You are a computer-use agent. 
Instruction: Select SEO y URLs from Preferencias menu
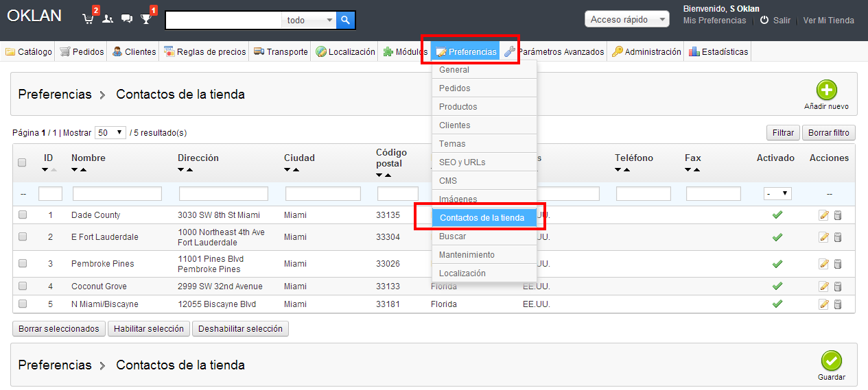click(484, 162)
